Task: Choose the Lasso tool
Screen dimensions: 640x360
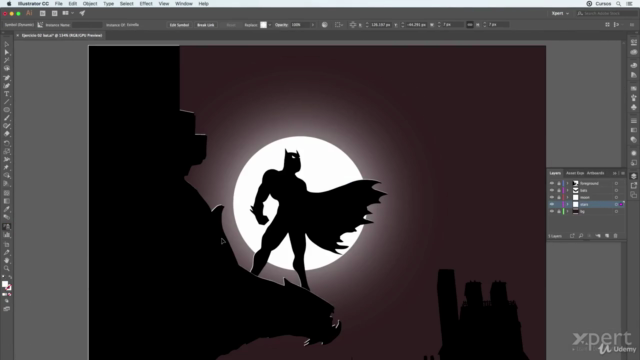Action: [x=7, y=69]
